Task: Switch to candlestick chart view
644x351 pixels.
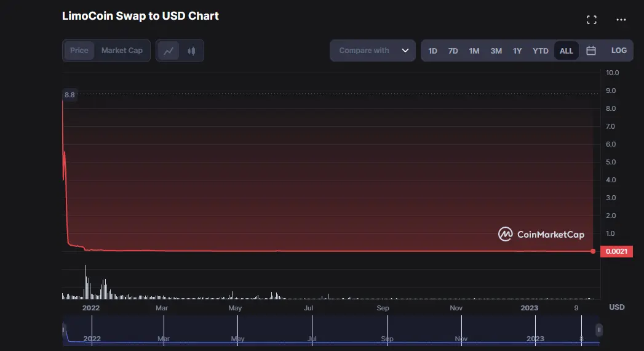Action: click(191, 50)
